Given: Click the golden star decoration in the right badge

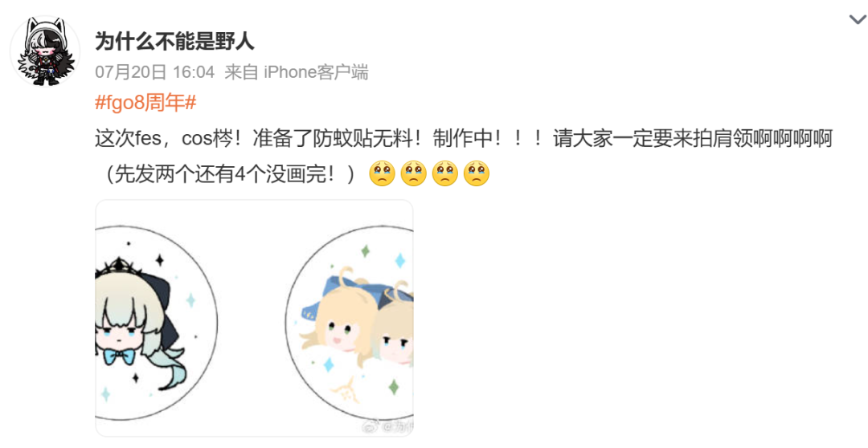Looking at the screenshot, I should coord(346,389).
